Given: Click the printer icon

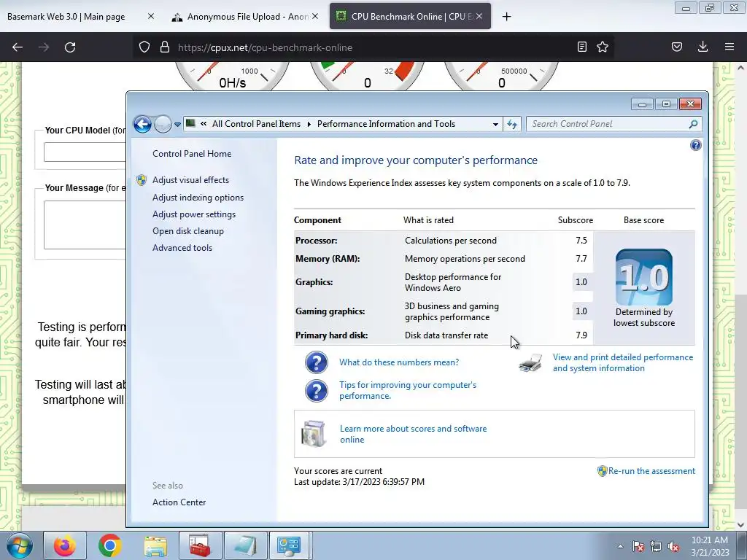Looking at the screenshot, I should pos(530,363).
